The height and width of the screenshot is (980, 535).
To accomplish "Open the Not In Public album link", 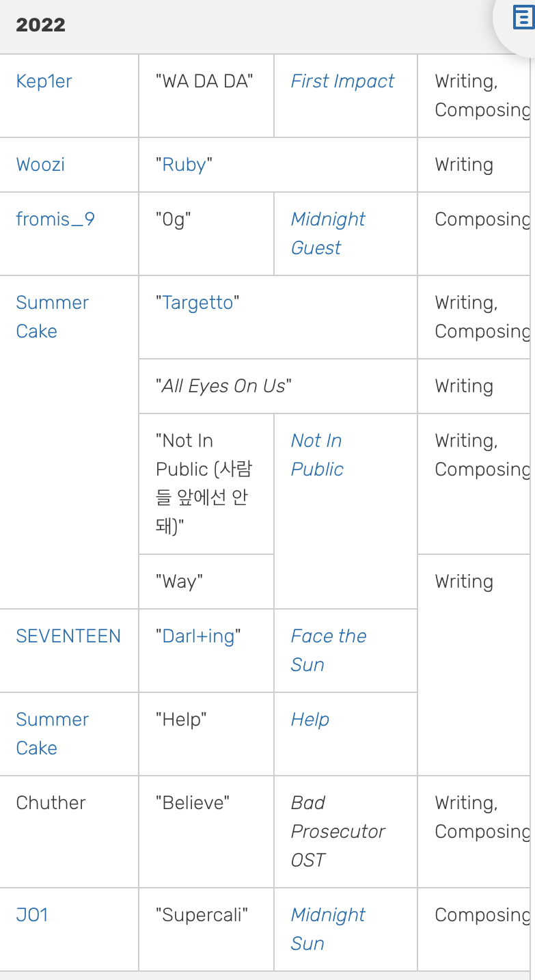I will (x=317, y=455).
